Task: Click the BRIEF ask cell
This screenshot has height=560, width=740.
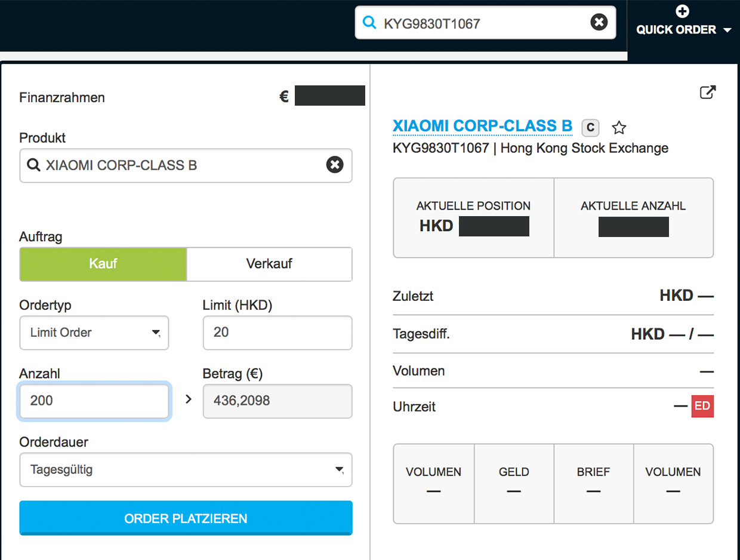Action: pyautogui.click(x=593, y=484)
